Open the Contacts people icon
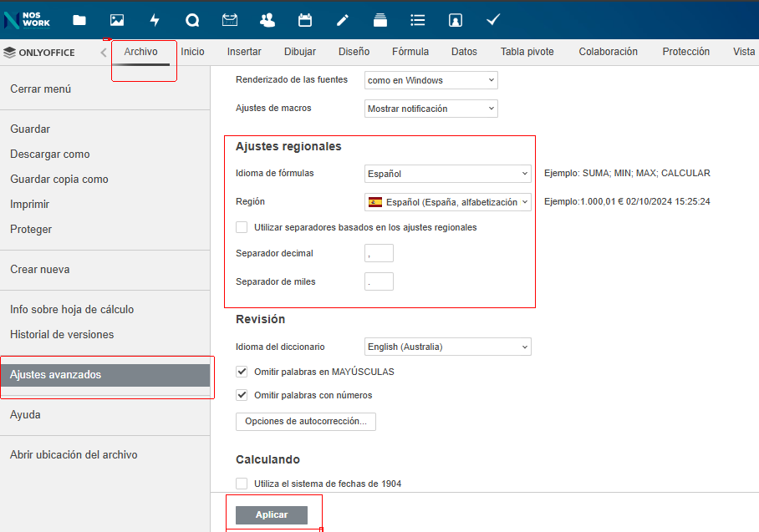This screenshot has height=532, width=759. click(x=267, y=20)
